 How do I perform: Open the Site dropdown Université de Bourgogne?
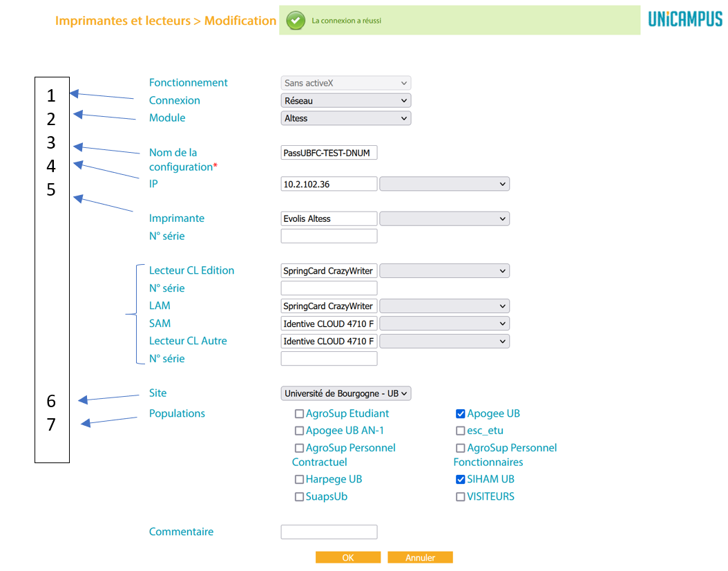coord(346,393)
